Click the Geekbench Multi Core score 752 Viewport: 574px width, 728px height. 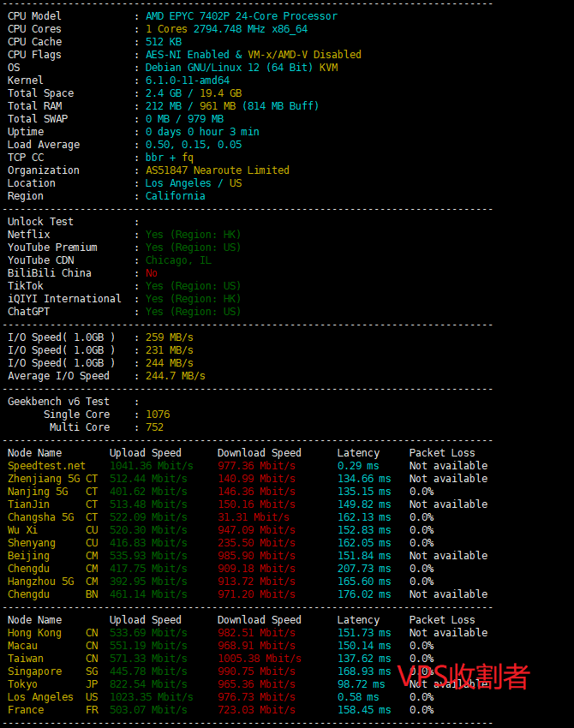pyautogui.click(x=154, y=427)
